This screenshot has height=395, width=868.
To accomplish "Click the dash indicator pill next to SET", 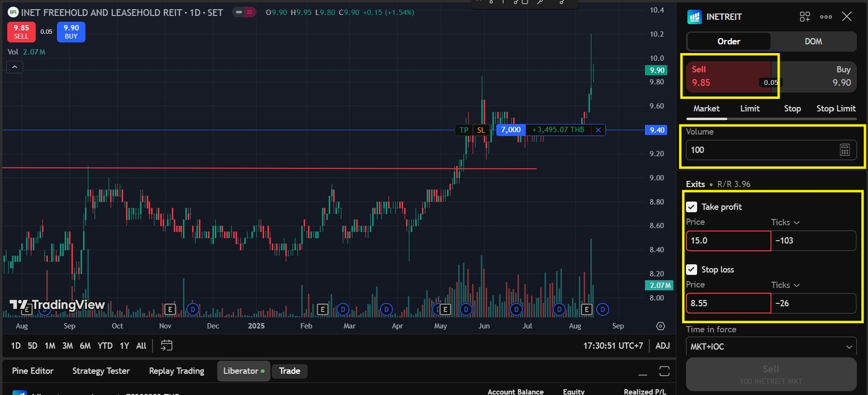I will pyautogui.click(x=239, y=12).
